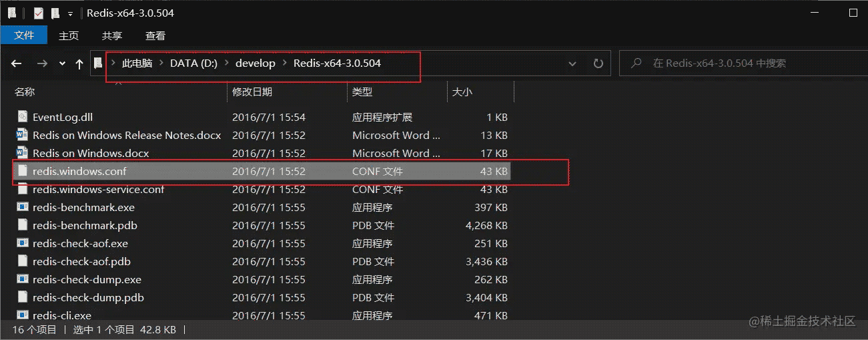Click file name EventLog.dll

(63, 117)
